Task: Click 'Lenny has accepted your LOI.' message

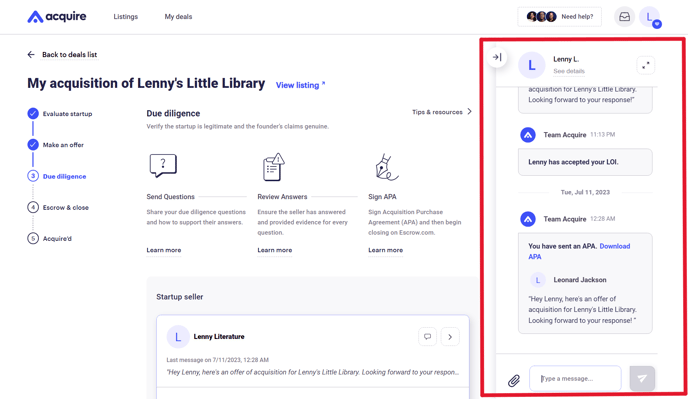Action: [x=585, y=162]
